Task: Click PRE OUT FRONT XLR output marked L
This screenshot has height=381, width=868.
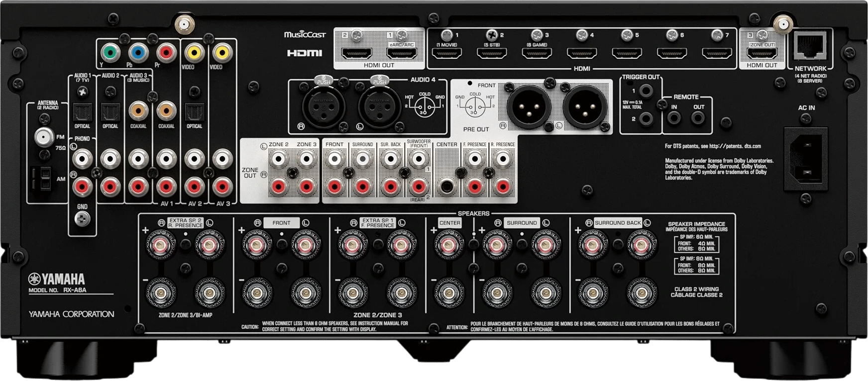Action: point(585,106)
